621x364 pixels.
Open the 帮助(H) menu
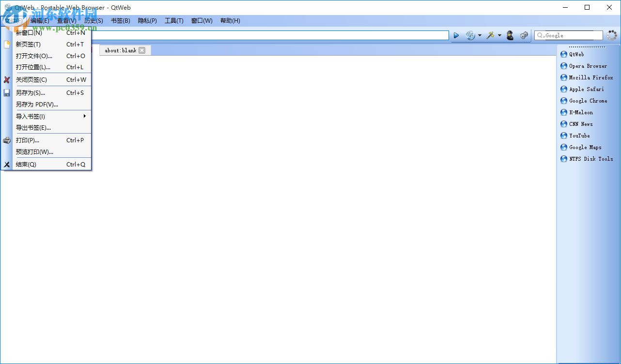(230, 21)
